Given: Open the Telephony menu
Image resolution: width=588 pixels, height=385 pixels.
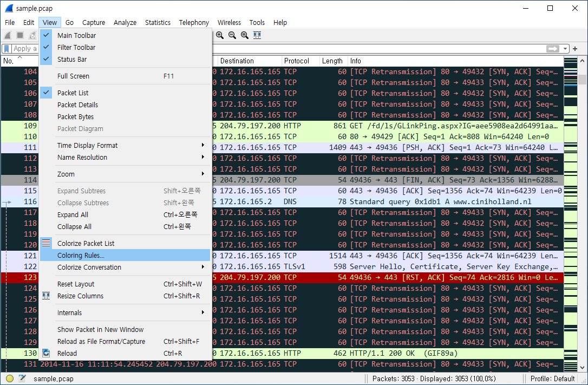Looking at the screenshot, I should click(194, 23).
